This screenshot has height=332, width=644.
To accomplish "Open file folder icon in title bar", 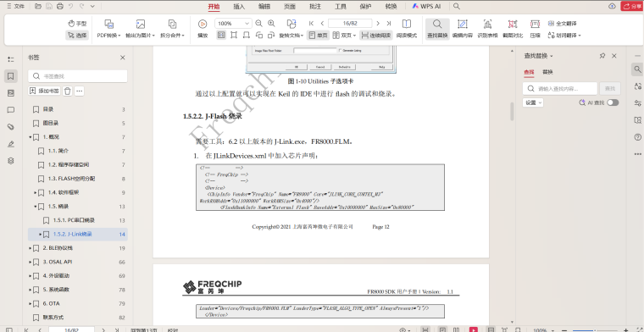I will [x=38, y=6].
